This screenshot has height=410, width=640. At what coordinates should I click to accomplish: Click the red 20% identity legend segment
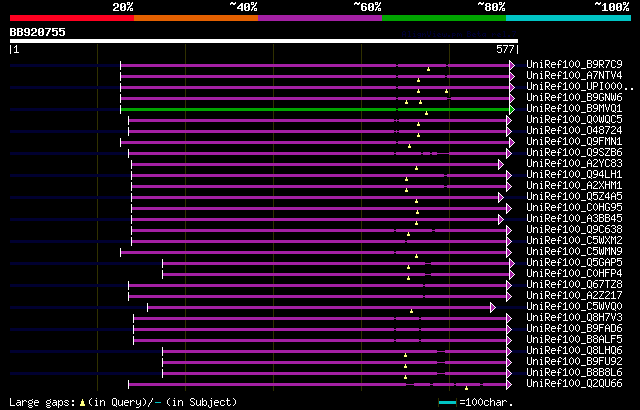click(x=72, y=18)
